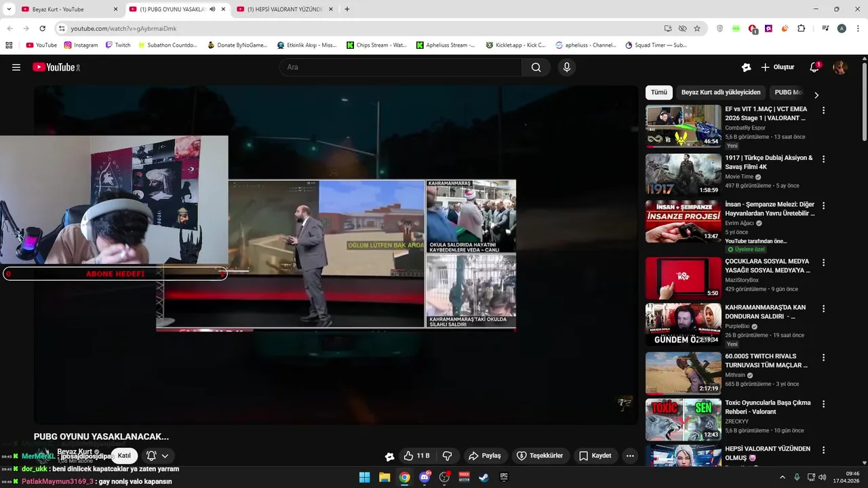Open the shield extension icon

point(719,28)
